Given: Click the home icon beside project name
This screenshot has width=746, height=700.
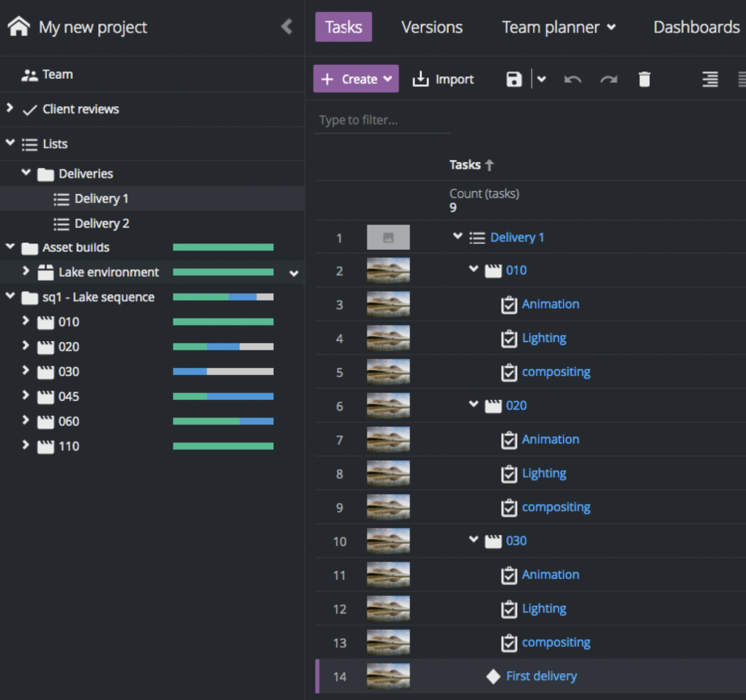Looking at the screenshot, I should 19,27.
